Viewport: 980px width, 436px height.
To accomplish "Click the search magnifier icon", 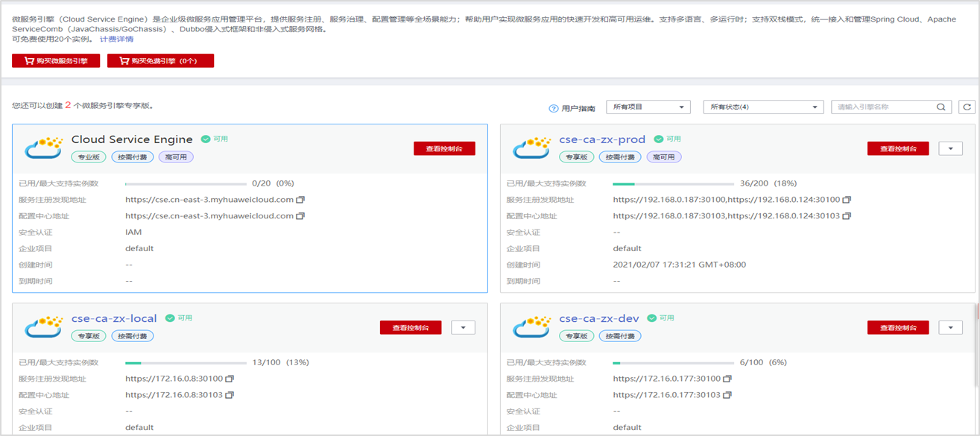I will pos(941,107).
